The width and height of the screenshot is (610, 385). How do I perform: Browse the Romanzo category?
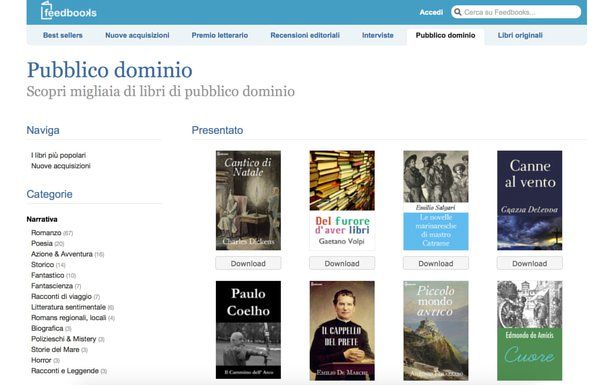[x=46, y=233]
